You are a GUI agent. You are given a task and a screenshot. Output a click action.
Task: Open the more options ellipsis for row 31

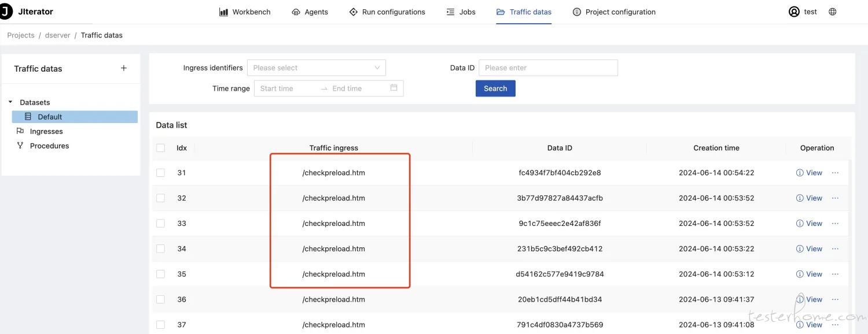[835, 173]
